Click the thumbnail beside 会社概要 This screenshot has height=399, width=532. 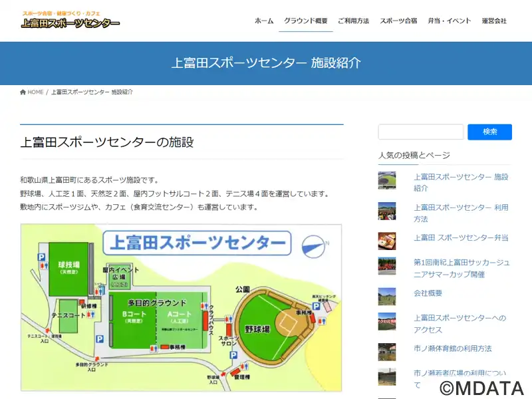pos(387,297)
